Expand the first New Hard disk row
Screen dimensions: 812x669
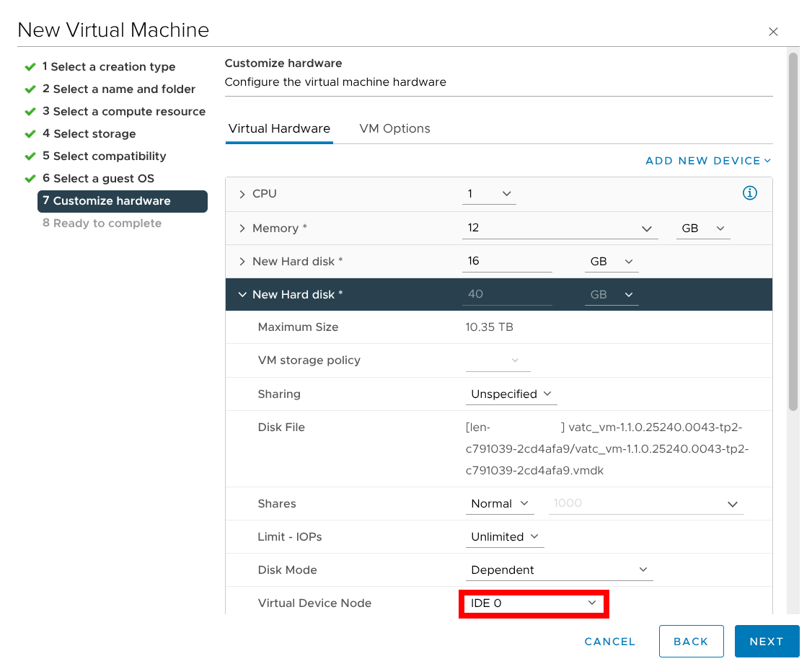pos(242,262)
